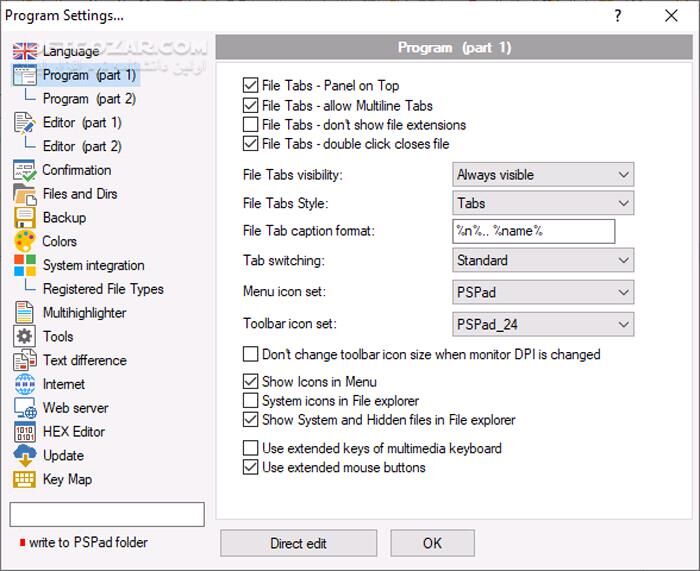This screenshot has width=700, height=571.
Task: Expand the Tab switching dropdown
Action: (x=543, y=261)
